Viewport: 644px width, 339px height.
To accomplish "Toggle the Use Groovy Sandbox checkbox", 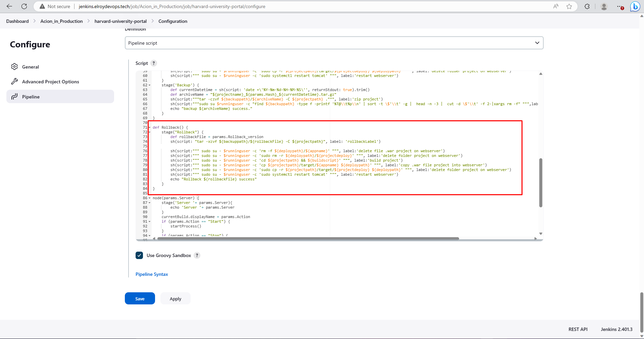I will [x=139, y=255].
